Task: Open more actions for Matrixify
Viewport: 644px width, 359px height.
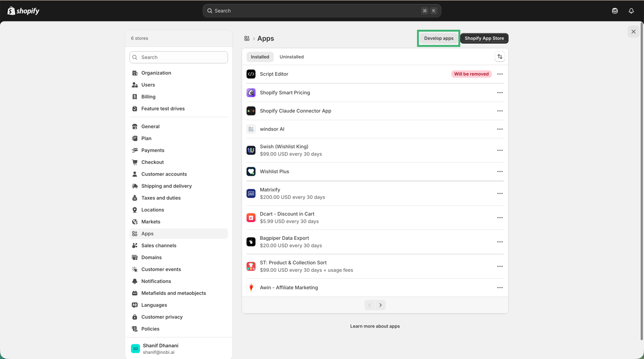Action: [500, 194]
